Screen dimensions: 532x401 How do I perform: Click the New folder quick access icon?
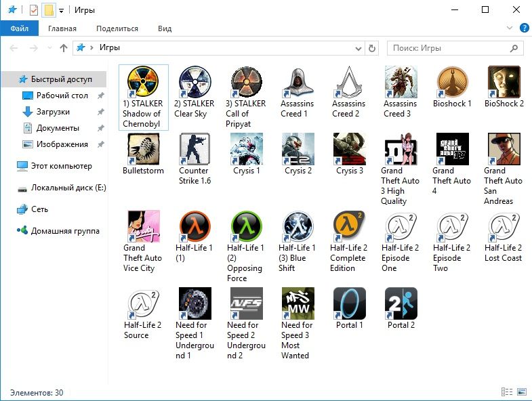pyautogui.click(x=49, y=10)
